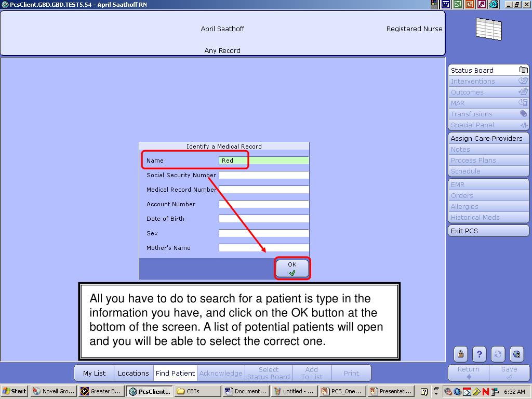The width and height of the screenshot is (532, 399).
Task: Switch to Presentati... PowerPoint taskbar window
Action: pyautogui.click(x=391, y=391)
